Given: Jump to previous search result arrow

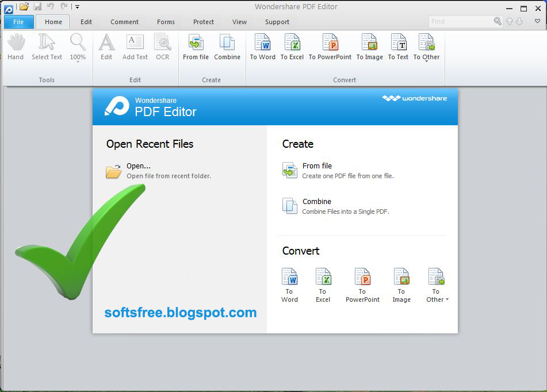Looking at the screenshot, I should [510, 22].
